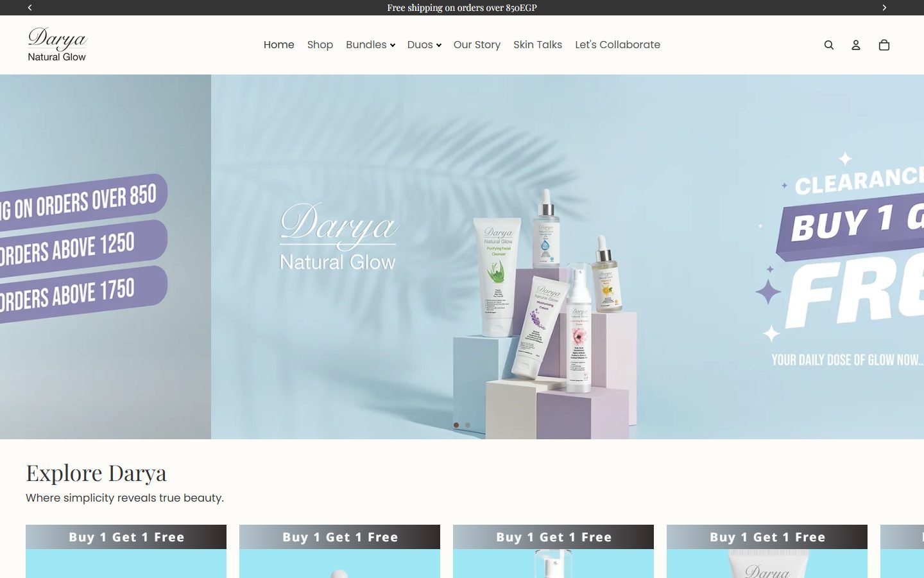This screenshot has height=578, width=924.
Task: Click the free shipping announcement text
Action: pyautogui.click(x=462, y=8)
